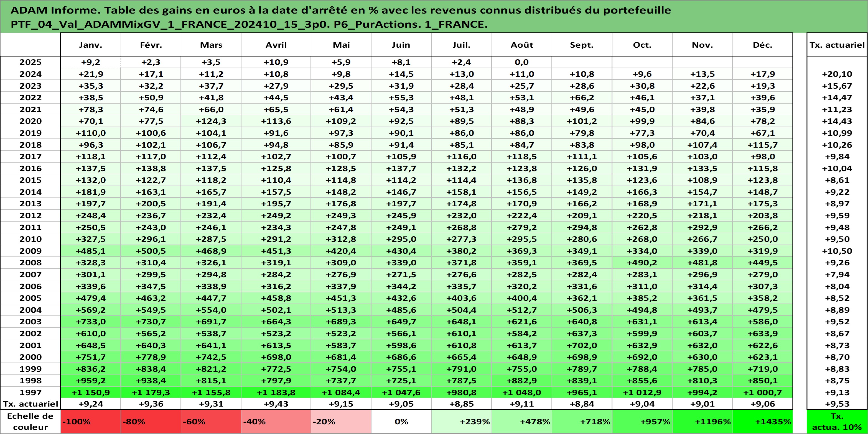The height and width of the screenshot is (434, 868).
Task: Click the Févr. column header
Action: click(151, 45)
